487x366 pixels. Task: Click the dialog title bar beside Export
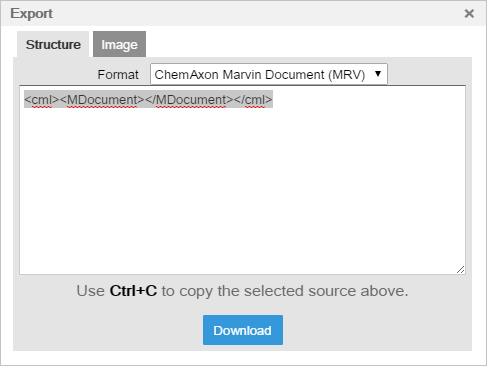(x=257, y=14)
